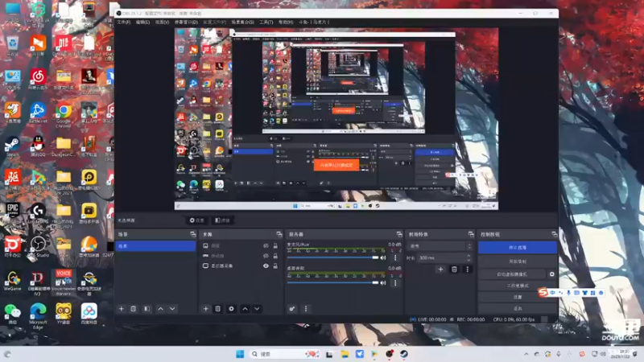Open the 停靠窗口(D) menu
This screenshot has width=644, height=362.
(x=186, y=23)
